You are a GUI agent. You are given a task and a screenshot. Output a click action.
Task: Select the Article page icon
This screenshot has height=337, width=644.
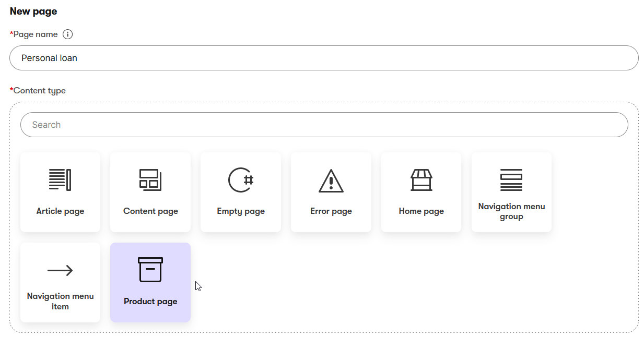point(60,180)
